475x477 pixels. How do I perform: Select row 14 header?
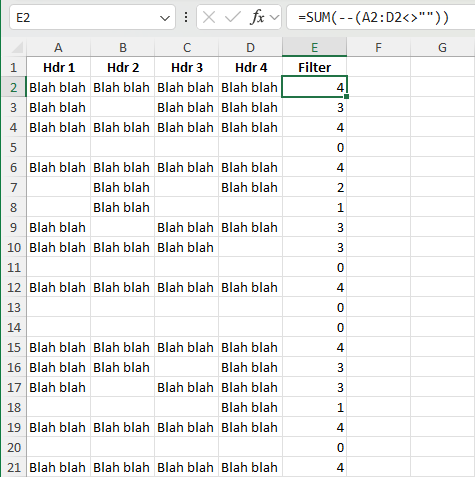[14, 327]
